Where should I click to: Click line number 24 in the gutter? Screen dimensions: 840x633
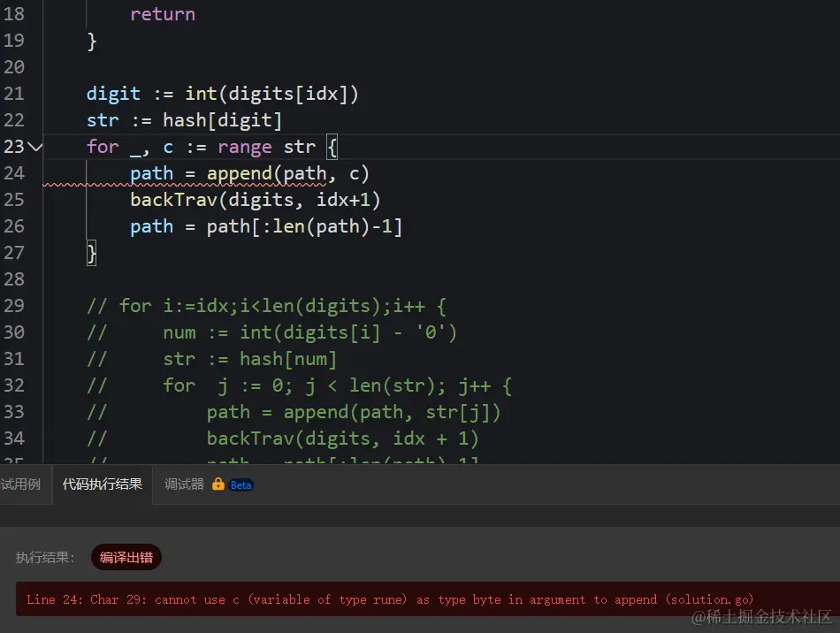coord(14,173)
